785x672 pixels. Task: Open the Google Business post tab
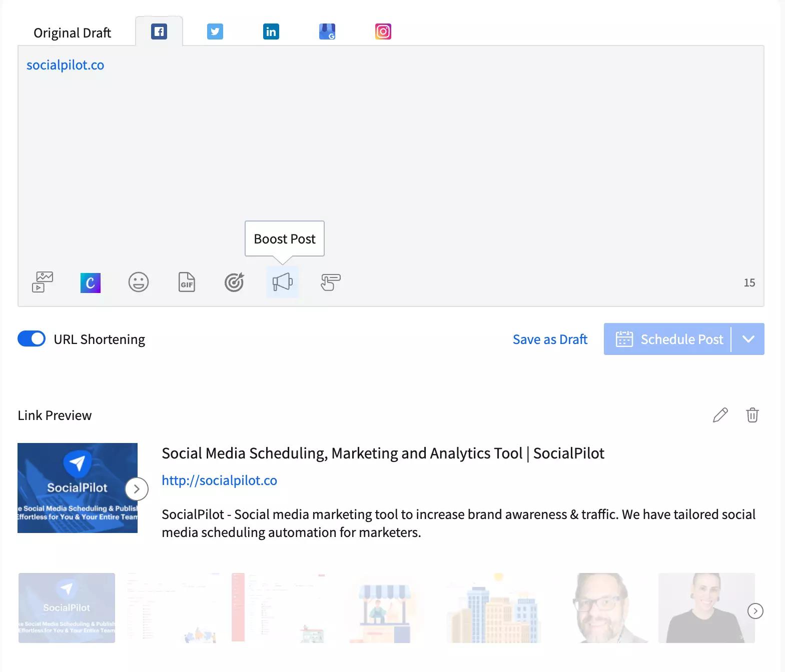tap(327, 31)
